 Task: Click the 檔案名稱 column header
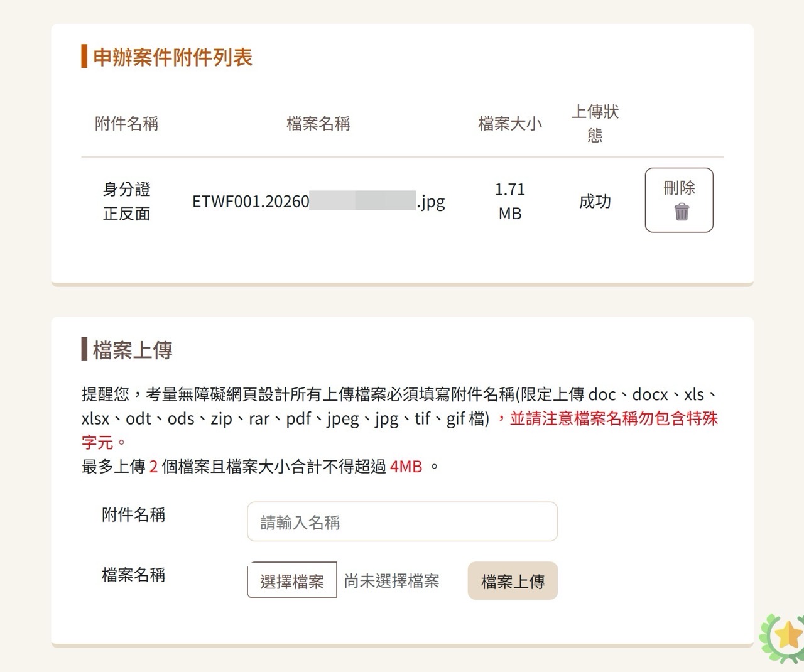(318, 124)
